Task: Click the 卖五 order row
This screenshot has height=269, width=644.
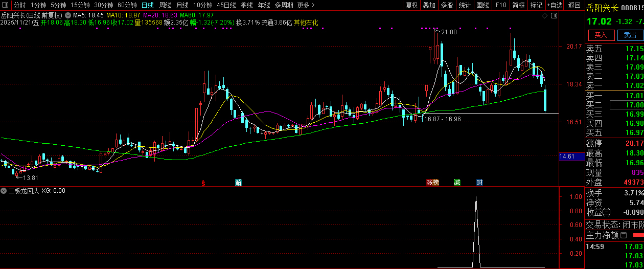Action: tap(614, 49)
